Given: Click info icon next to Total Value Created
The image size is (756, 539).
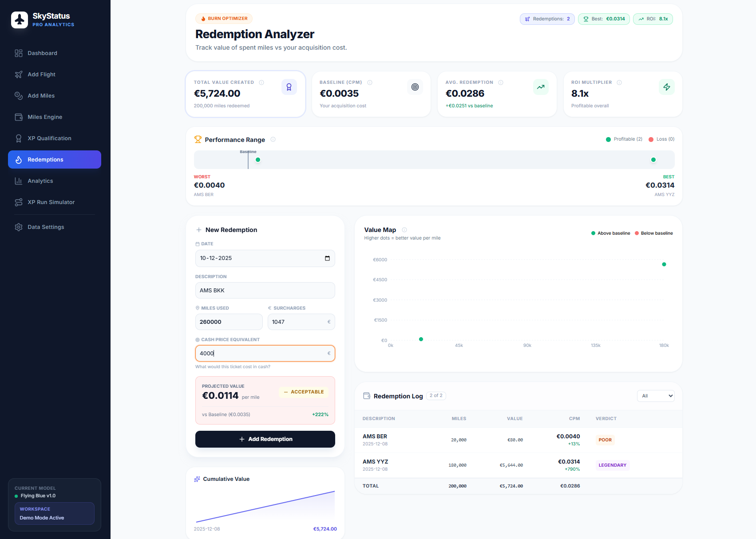Looking at the screenshot, I should tap(261, 83).
